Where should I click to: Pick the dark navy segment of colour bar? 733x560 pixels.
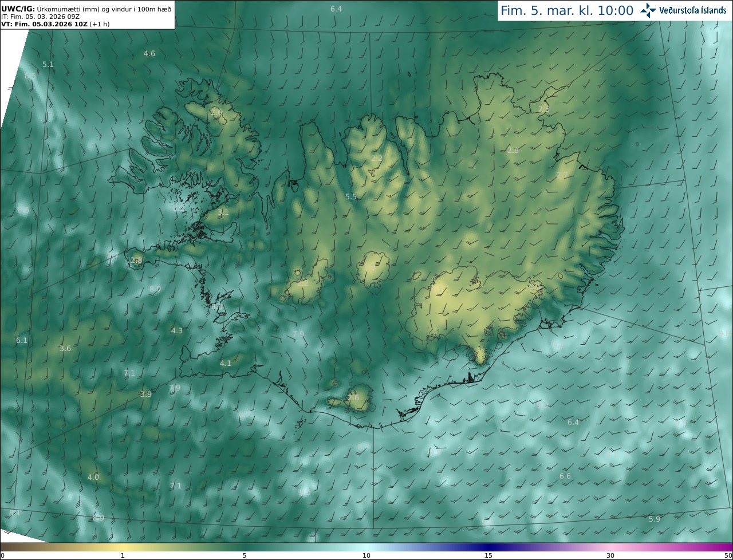(490, 547)
